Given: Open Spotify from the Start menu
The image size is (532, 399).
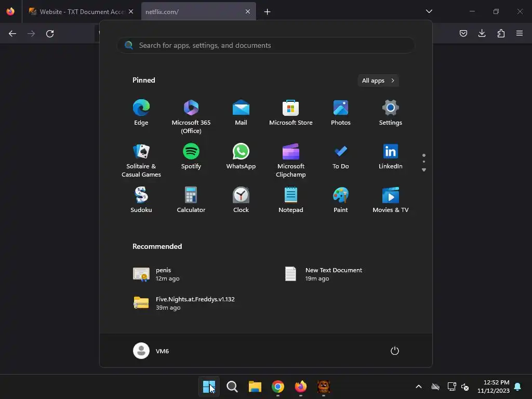Looking at the screenshot, I should click(191, 156).
